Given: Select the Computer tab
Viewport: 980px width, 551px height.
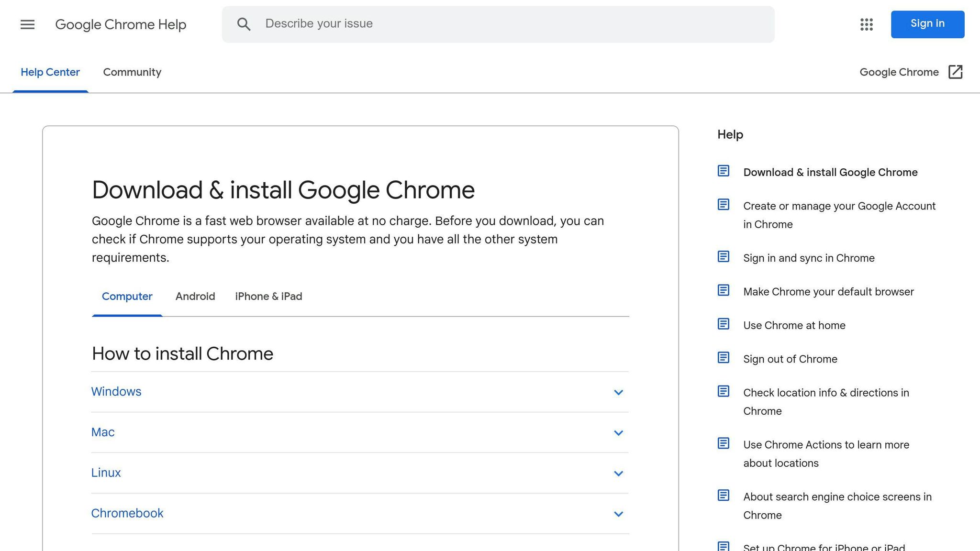Looking at the screenshot, I should [127, 297].
